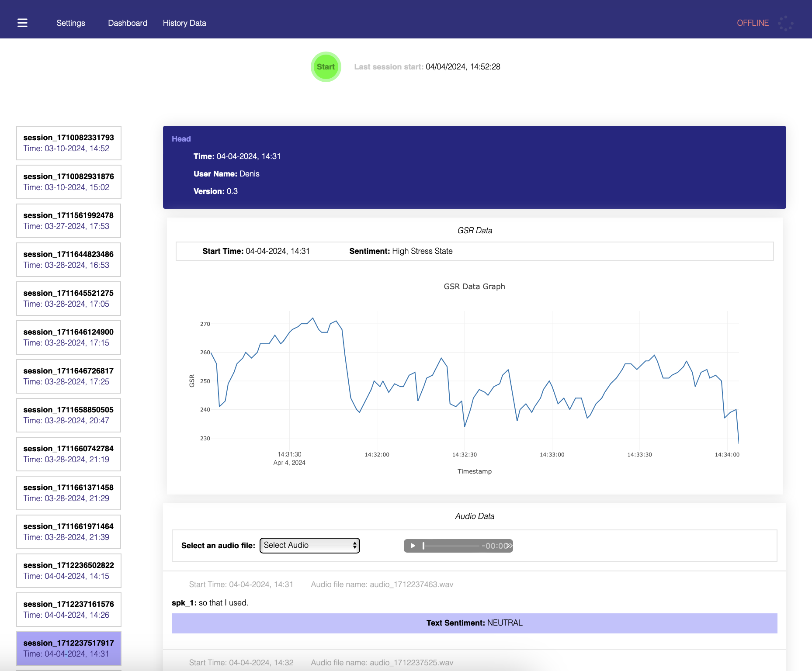Viewport: 812px width, 671px height.
Task: Click the audio progress slider track
Action: [x=451, y=546]
